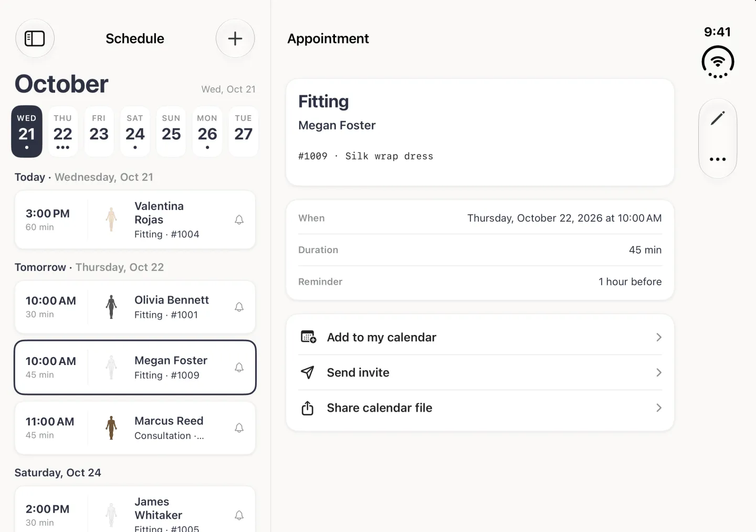The height and width of the screenshot is (532, 756).
Task: Click Megan Foster name in appointment card
Action: (337, 125)
